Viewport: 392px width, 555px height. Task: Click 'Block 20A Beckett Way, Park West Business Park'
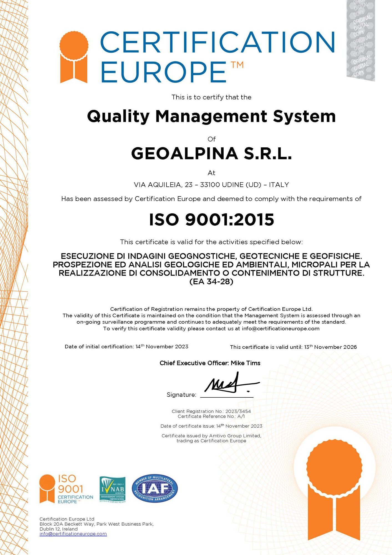coord(97,524)
